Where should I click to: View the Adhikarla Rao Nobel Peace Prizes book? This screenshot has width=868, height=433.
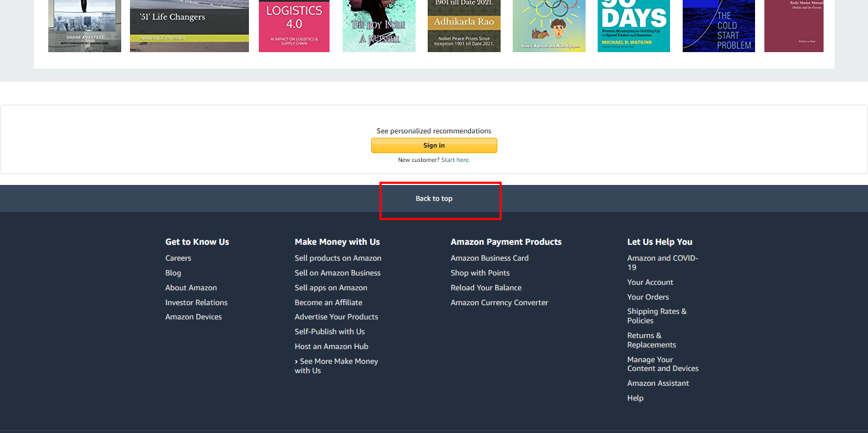click(x=464, y=26)
